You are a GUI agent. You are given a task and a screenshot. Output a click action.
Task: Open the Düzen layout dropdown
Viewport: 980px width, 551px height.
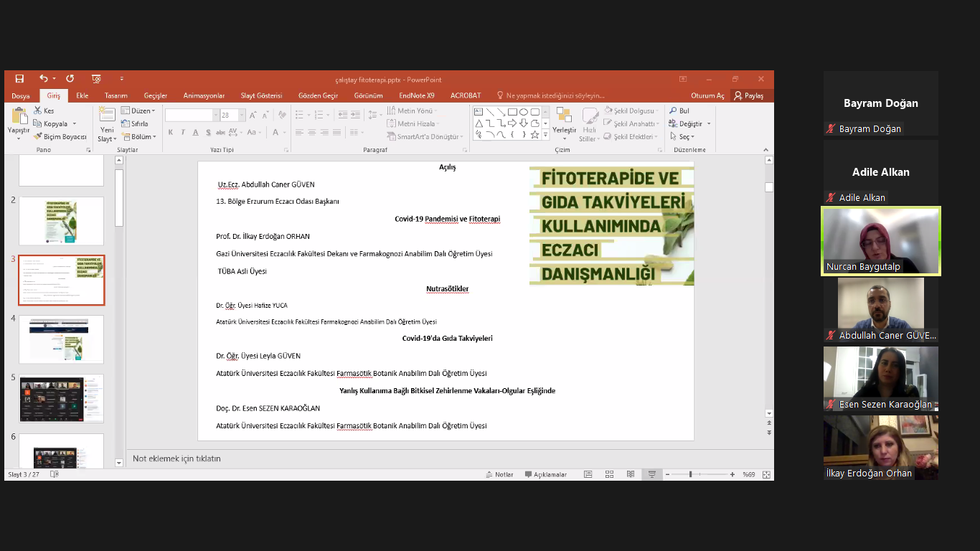(138, 111)
